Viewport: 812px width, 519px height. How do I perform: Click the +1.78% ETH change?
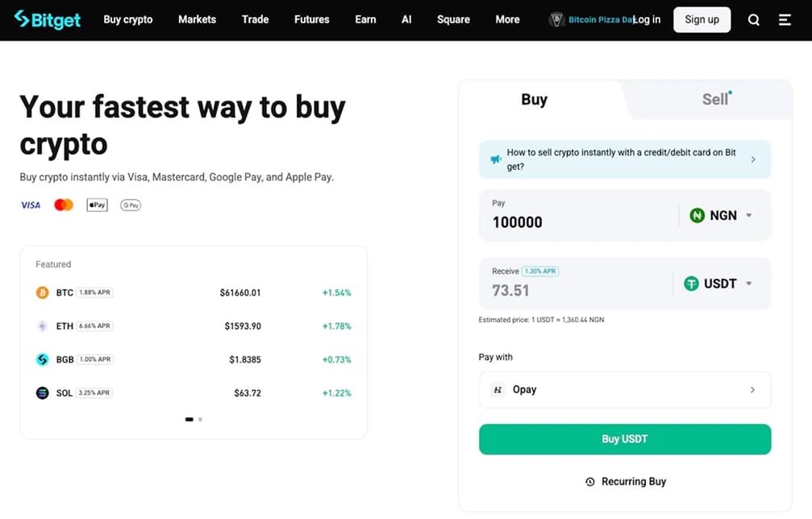tap(336, 326)
